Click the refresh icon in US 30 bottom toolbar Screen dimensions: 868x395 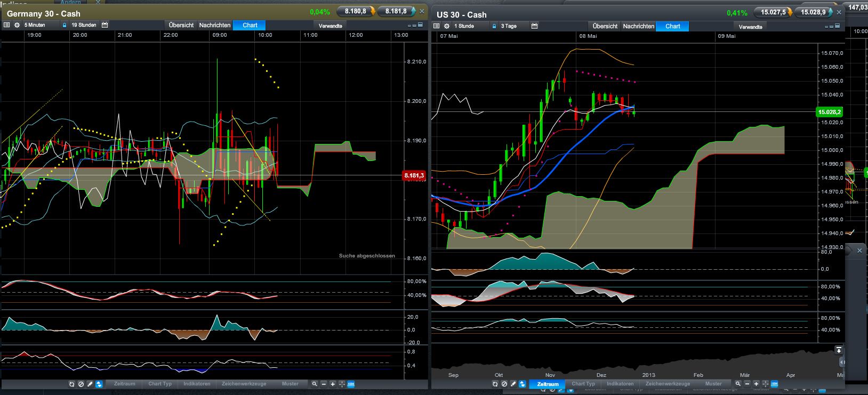[x=495, y=384]
